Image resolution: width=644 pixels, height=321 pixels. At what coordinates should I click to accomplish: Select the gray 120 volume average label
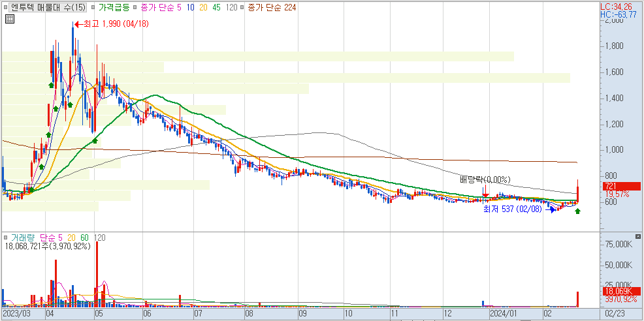[x=100, y=237]
